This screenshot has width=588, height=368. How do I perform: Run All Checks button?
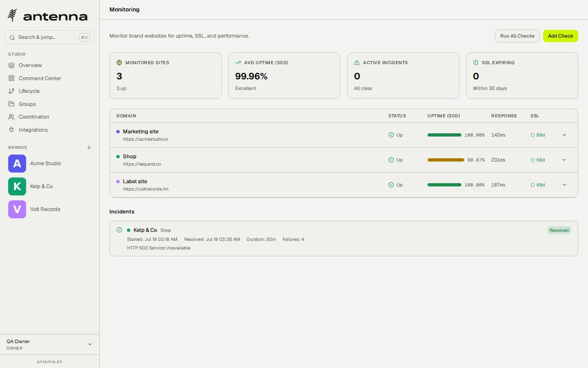click(x=517, y=36)
